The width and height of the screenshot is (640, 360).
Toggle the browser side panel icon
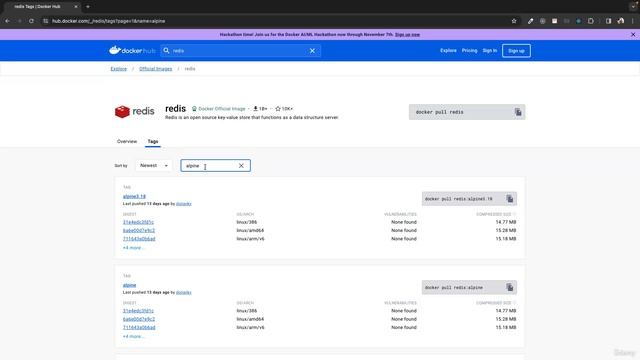[x=608, y=21]
